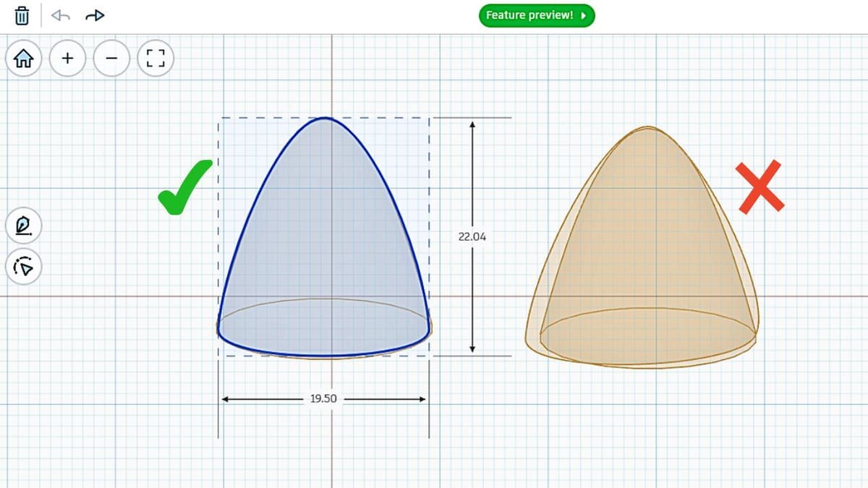Undo the last action

pyautogui.click(x=61, y=15)
